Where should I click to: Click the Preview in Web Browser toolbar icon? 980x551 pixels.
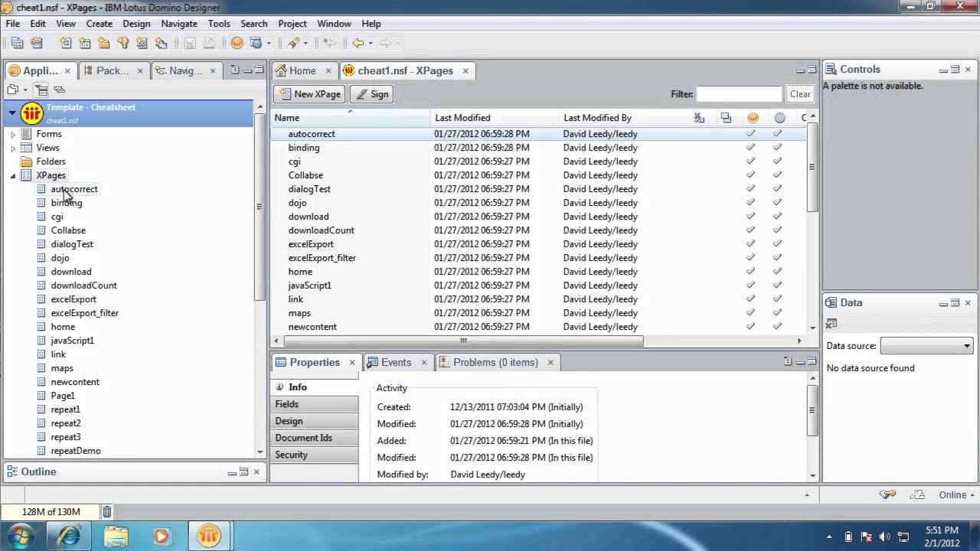(x=256, y=44)
